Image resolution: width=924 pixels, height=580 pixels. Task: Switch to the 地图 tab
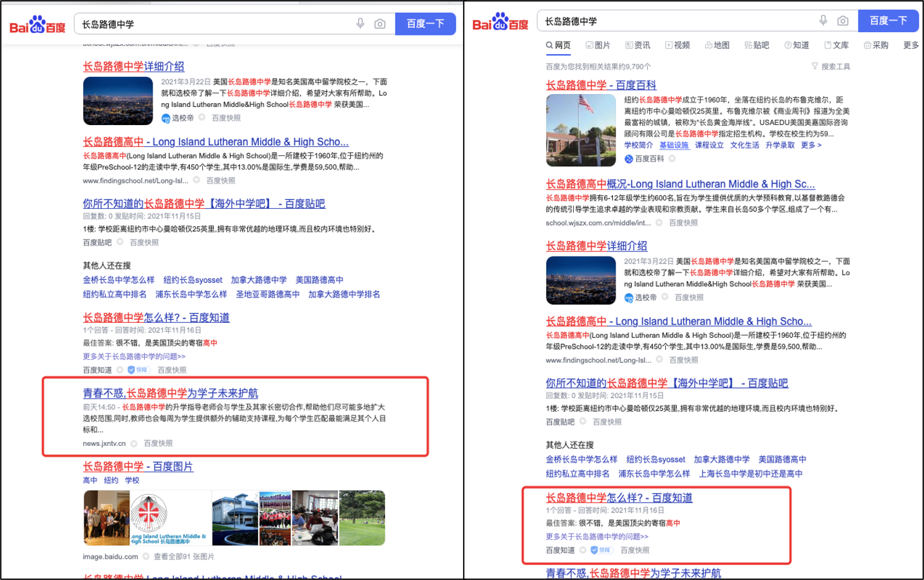tap(717, 45)
